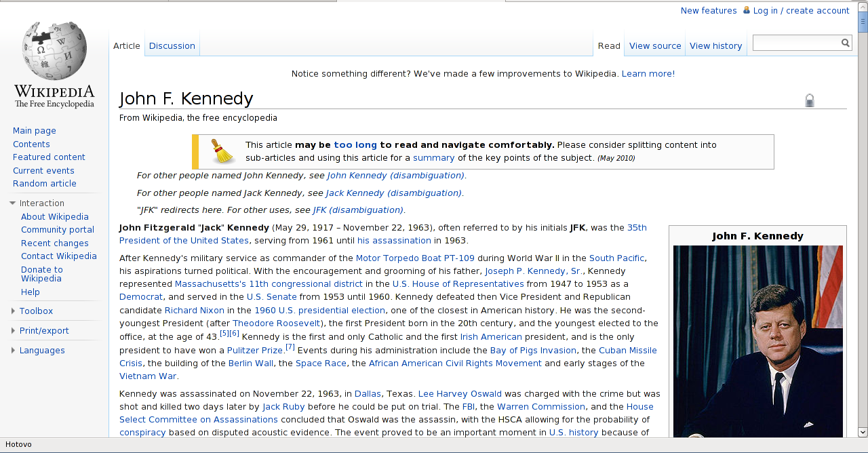Screen dimensions: 868x453
Task: Open Current events link
Action: pos(43,171)
